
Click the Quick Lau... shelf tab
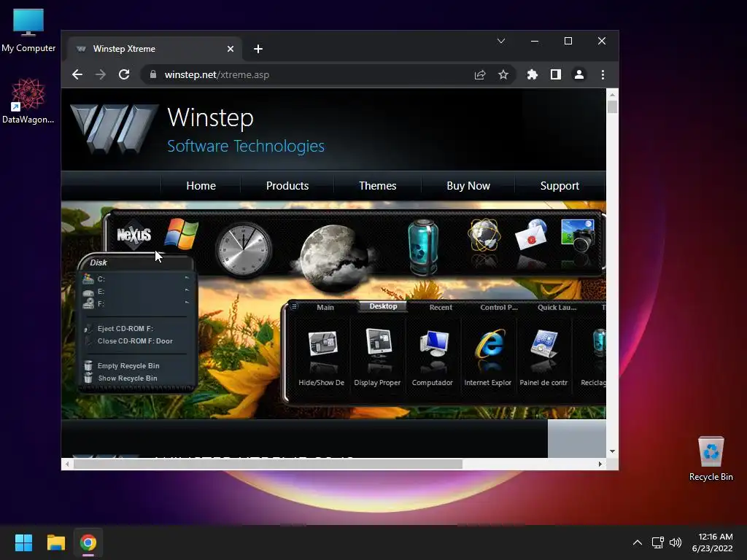pyautogui.click(x=557, y=307)
